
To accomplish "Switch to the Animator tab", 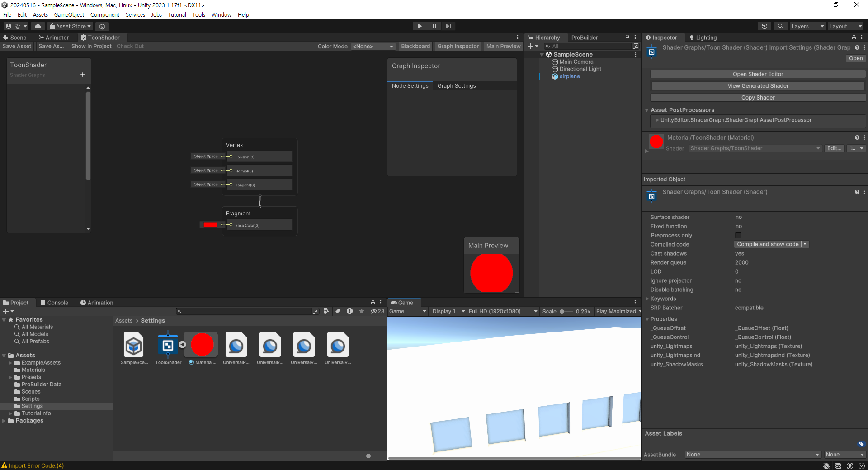I will pyautogui.click(x=54, y=38).
